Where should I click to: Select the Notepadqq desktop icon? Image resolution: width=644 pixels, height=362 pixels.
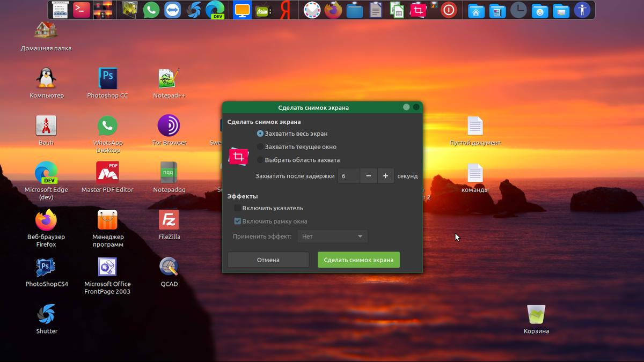tap(169, 178)
